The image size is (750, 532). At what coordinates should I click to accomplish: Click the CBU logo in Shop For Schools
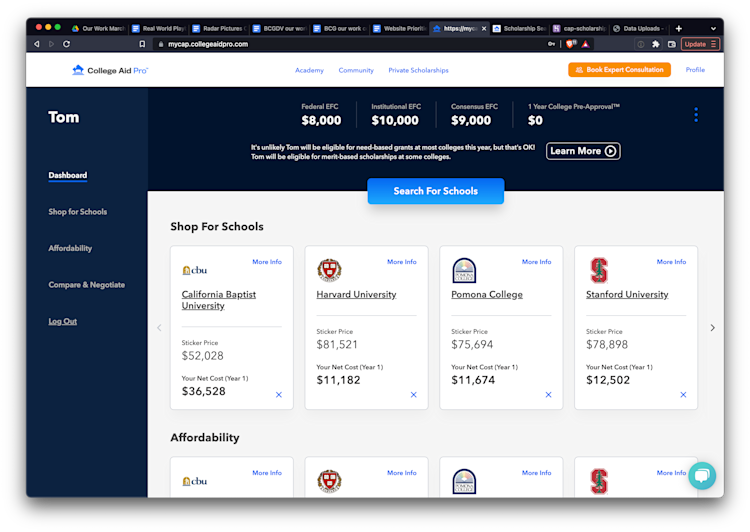[195, 270]
